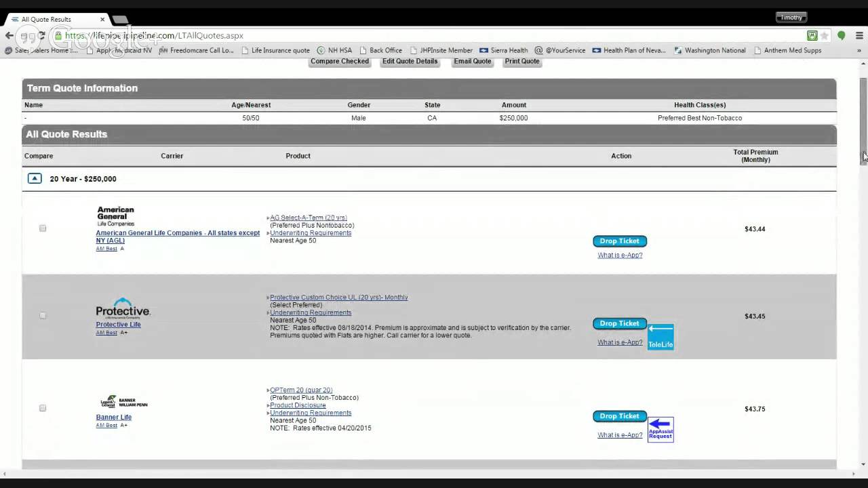868x488 pixels.
Task: Open What is e-App? in American General row
Action: (x=620, y=256)
